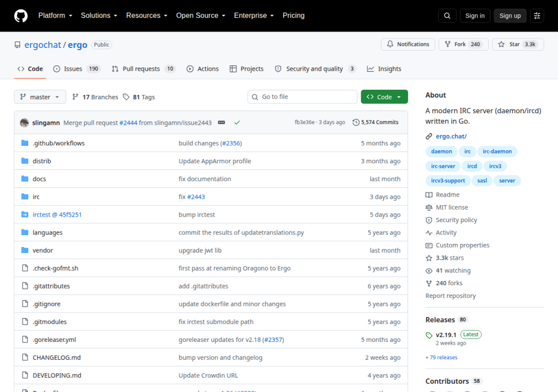Open the ergochat owner link
The height and width of the screenshot is (392, 558).
43,45
